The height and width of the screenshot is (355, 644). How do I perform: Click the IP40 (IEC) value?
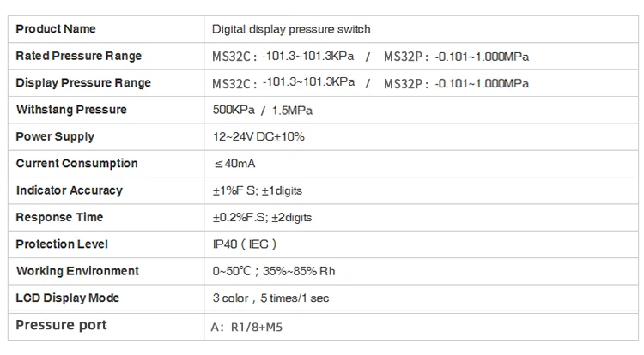click(245, 244)
